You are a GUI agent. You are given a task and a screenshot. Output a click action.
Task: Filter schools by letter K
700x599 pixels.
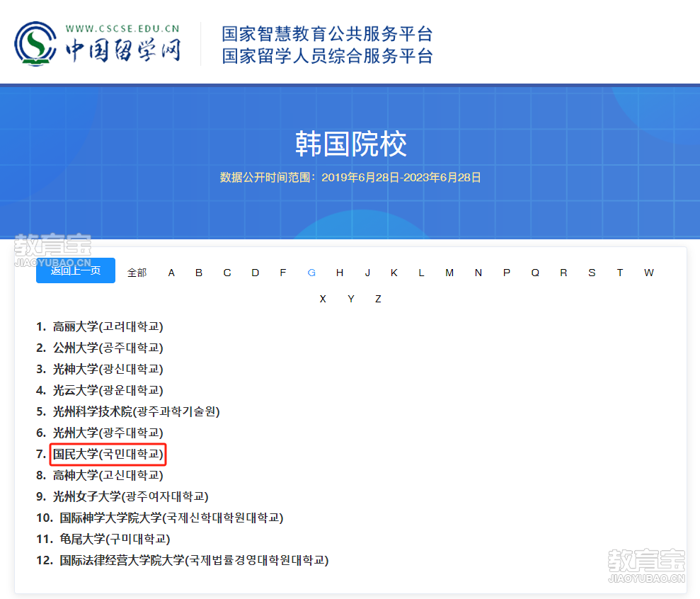pyautogui.click(x=394, y=273)
